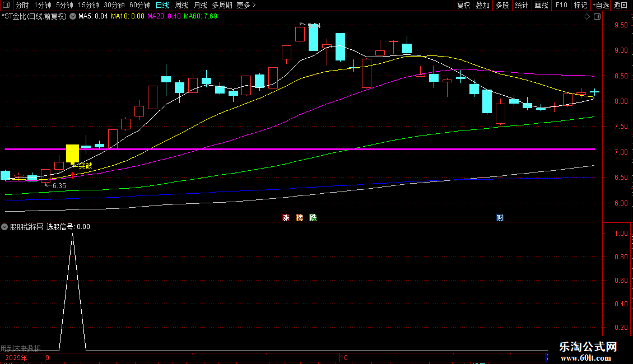Click the 选股信号: 0.00 readout

coord(68,227)
